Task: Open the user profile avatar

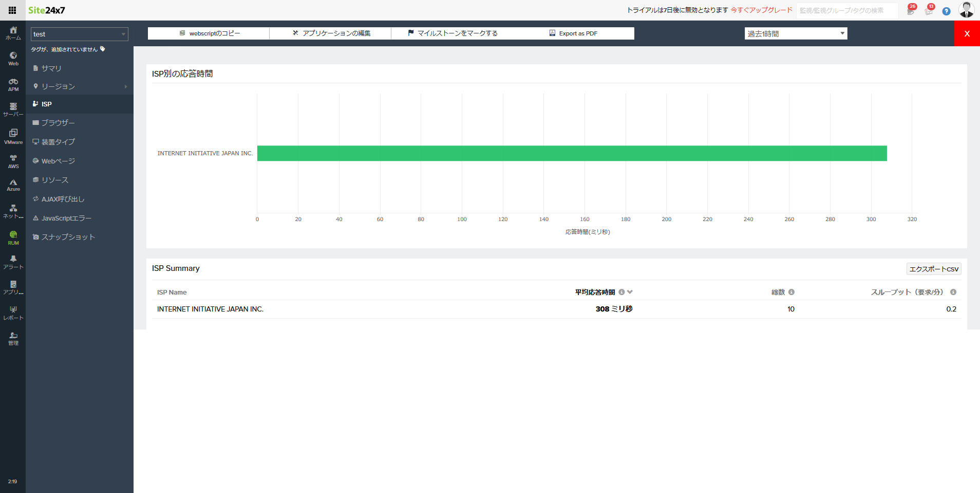Action: 966,10
